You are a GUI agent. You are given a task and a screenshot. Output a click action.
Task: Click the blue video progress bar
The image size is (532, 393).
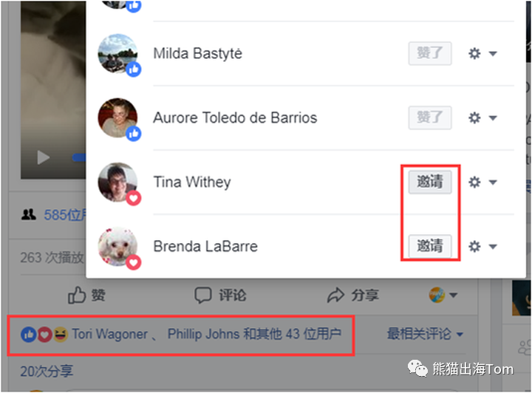(79, 157)
